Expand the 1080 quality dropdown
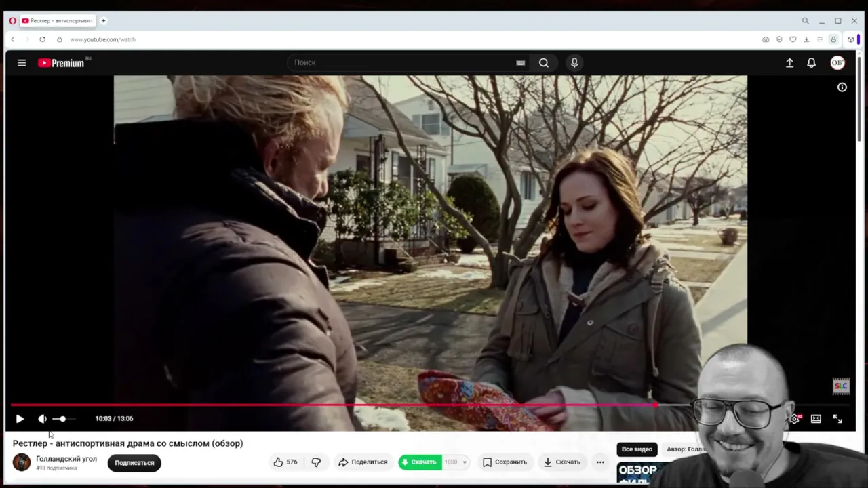868x488 pixels. [456, 462]
